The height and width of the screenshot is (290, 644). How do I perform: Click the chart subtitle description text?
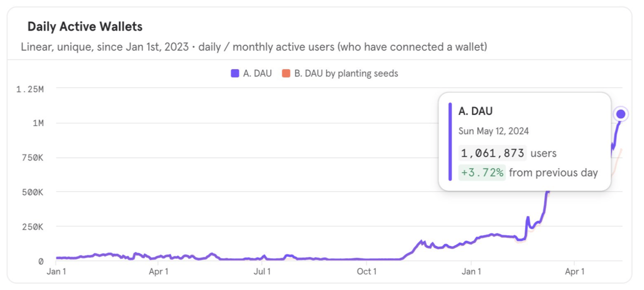[x=254, y=47]
